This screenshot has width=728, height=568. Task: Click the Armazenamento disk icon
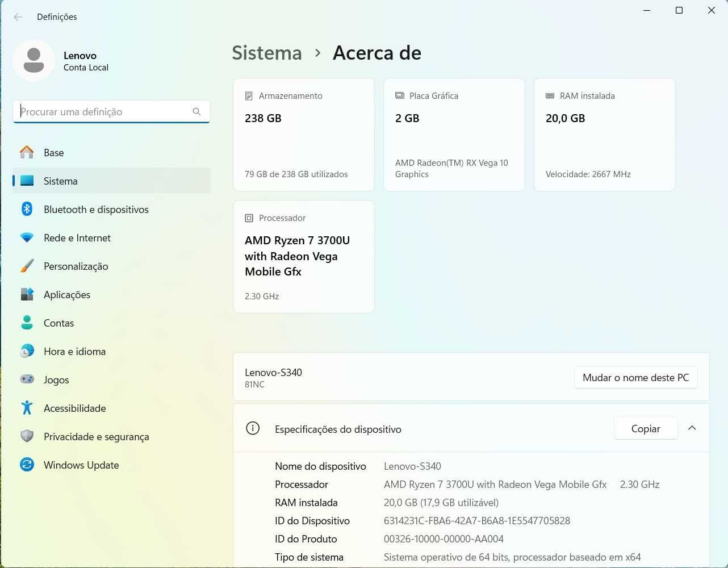(x=249, y=96)
